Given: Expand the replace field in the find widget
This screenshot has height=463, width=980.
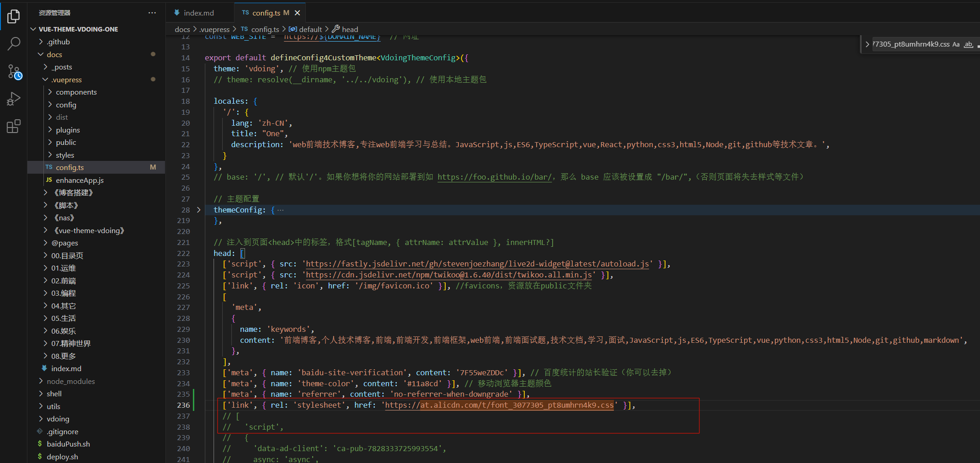Looking at the screenshot, I should [x=867, y=44].
